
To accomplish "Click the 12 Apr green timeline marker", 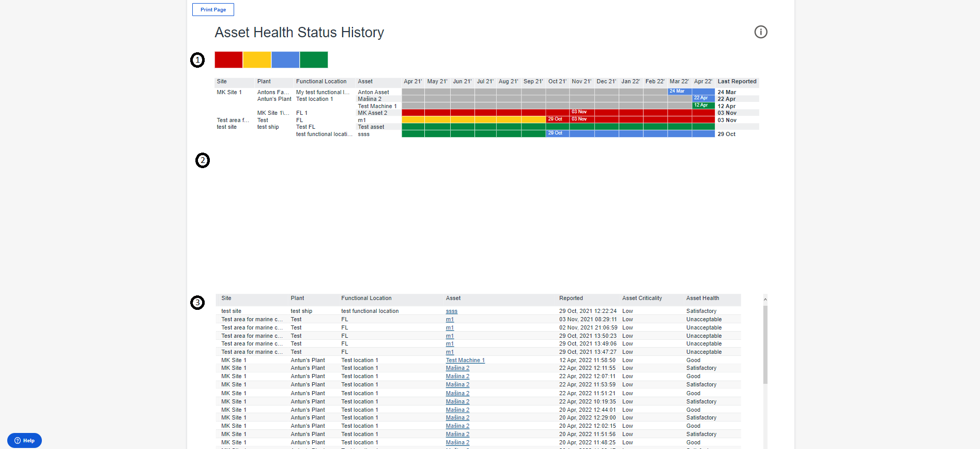I will (701, 106).
